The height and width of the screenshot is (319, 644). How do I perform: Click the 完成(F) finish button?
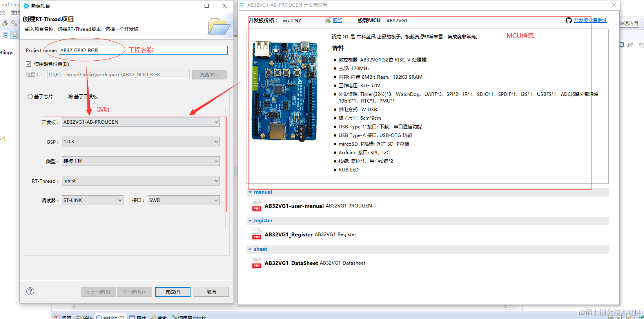tap(173, 292)
